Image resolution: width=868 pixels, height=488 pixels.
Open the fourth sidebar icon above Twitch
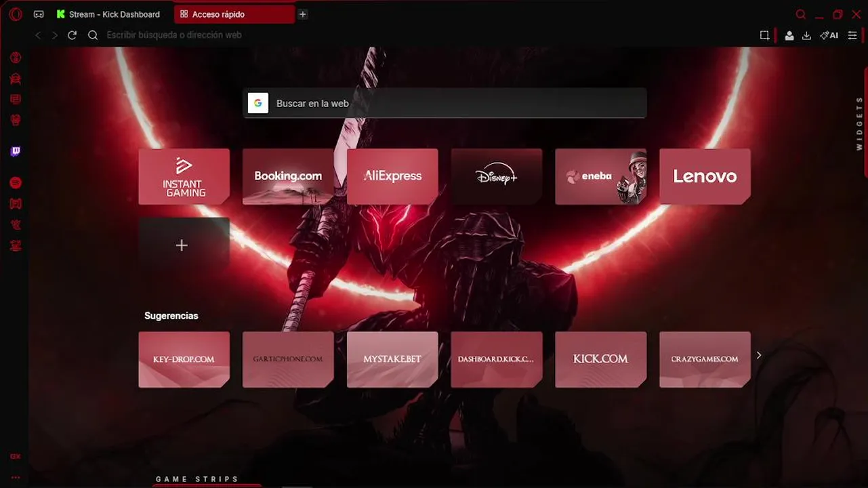[16, 120]
